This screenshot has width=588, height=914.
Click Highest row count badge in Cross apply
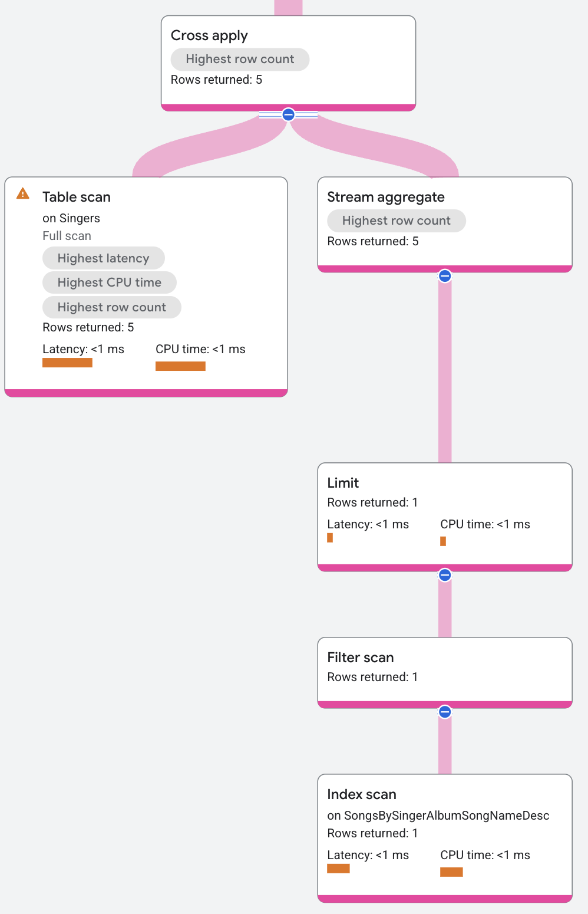point(240,59)
